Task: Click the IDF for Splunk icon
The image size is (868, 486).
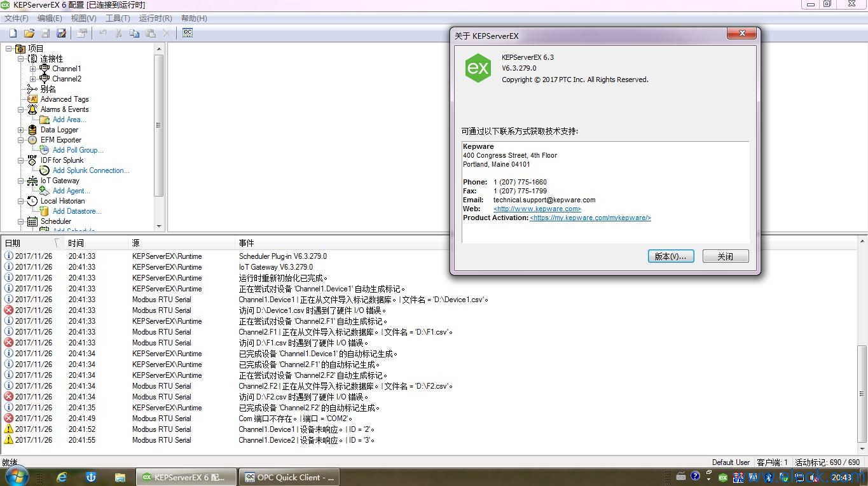Action: point(32,160)
